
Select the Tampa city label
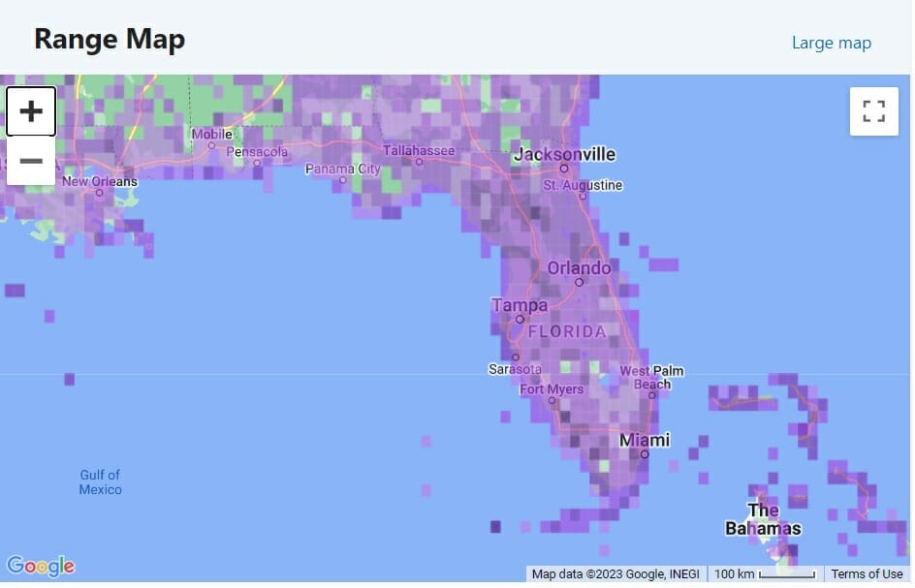pyautogui.click(x=521, y=306)
